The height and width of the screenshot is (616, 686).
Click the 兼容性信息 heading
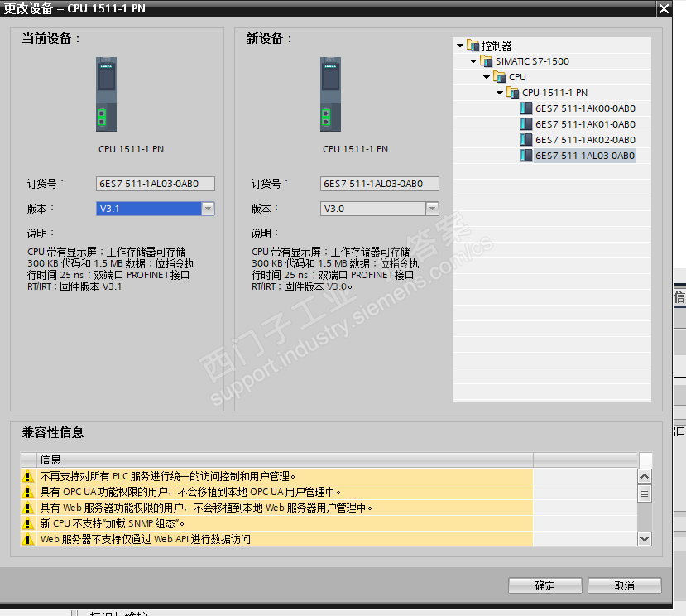pyautogui.click(x=53, y=432)
